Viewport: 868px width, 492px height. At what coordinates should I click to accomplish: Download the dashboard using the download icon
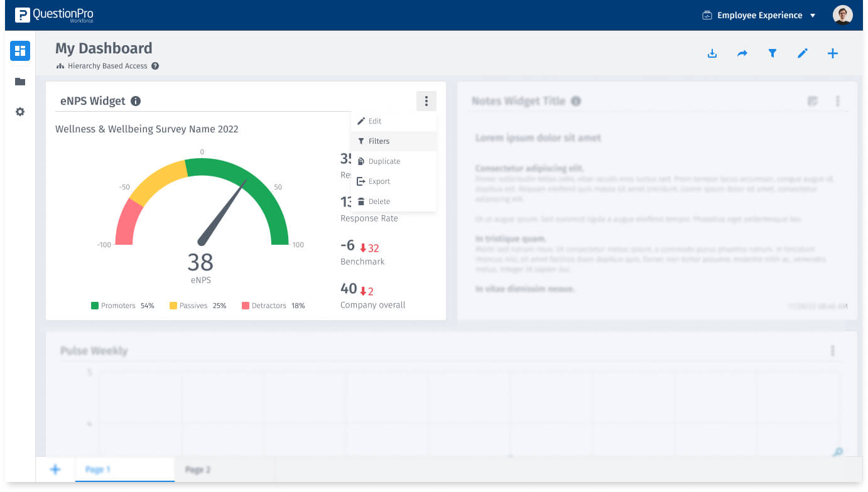pos(712,53)
